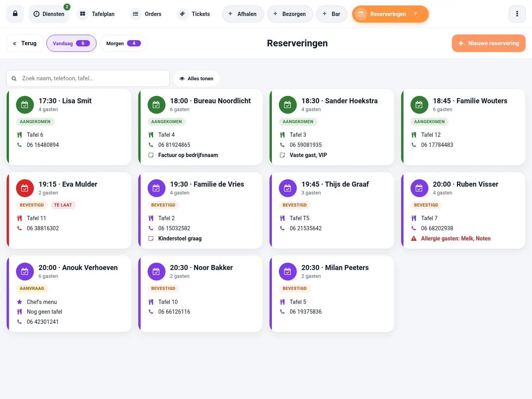
Task: Click 'Factuur op bedrijfsnaam' note text
Action: click(188, 155)
